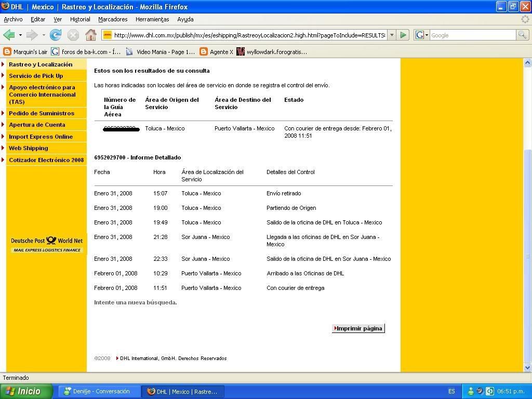Open the Marquin's Lair bookmark
532x399 pixels.
tap(25, 51)
